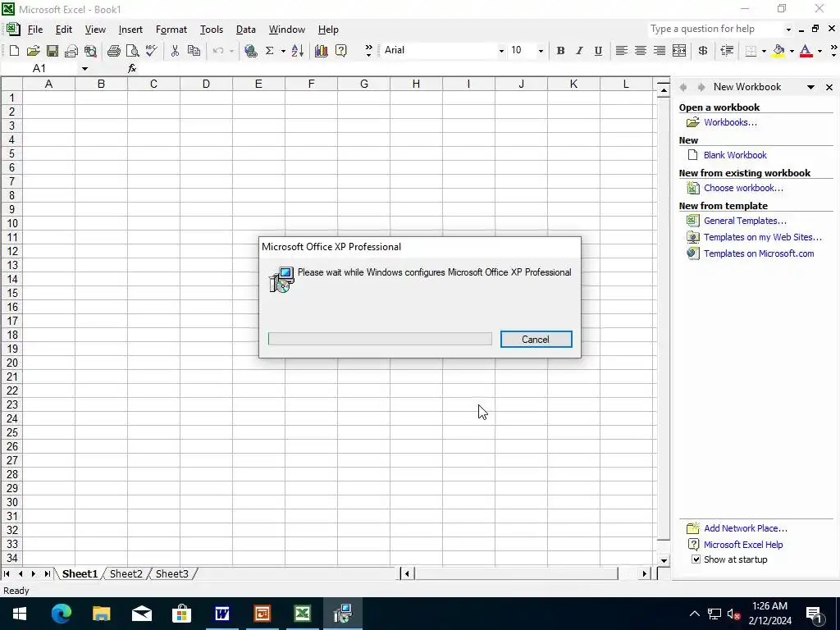Click the Type a question for help box
Image resolution: width=840 pixels, height=630 pixels.
click(x=714, y=29)
